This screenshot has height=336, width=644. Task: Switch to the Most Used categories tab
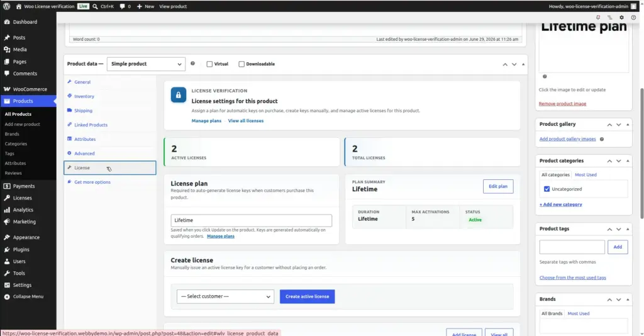point(586,174)
